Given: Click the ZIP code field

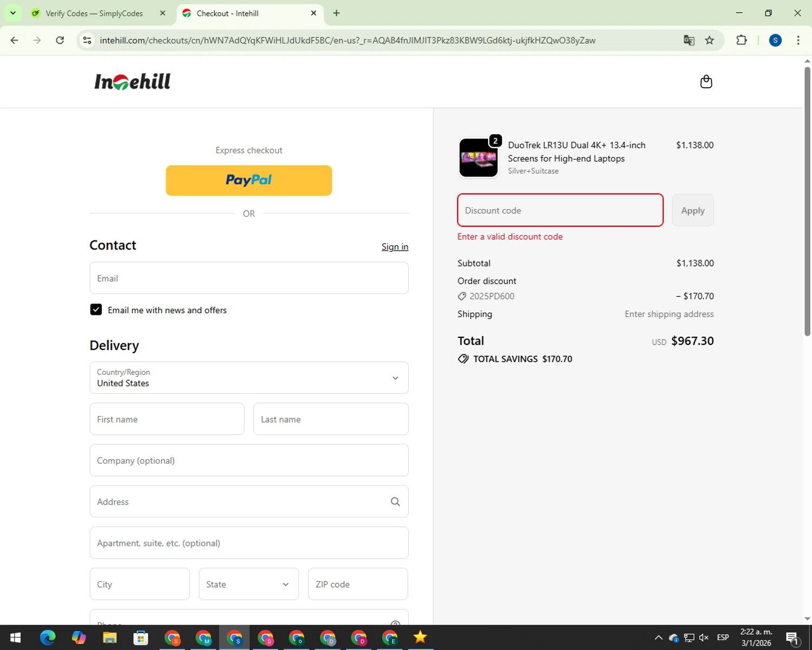Looking at the screenshot, I should coord(358,584).
